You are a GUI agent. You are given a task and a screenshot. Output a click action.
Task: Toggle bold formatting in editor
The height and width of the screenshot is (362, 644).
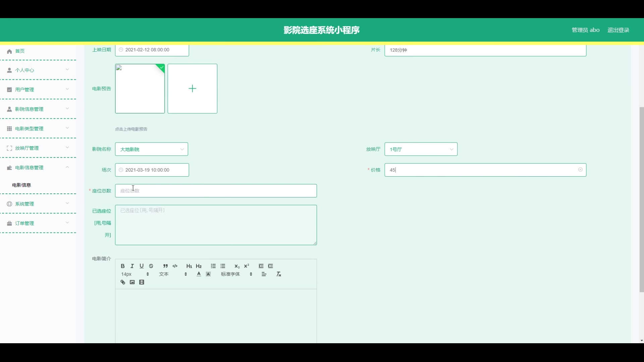[123, 266]
